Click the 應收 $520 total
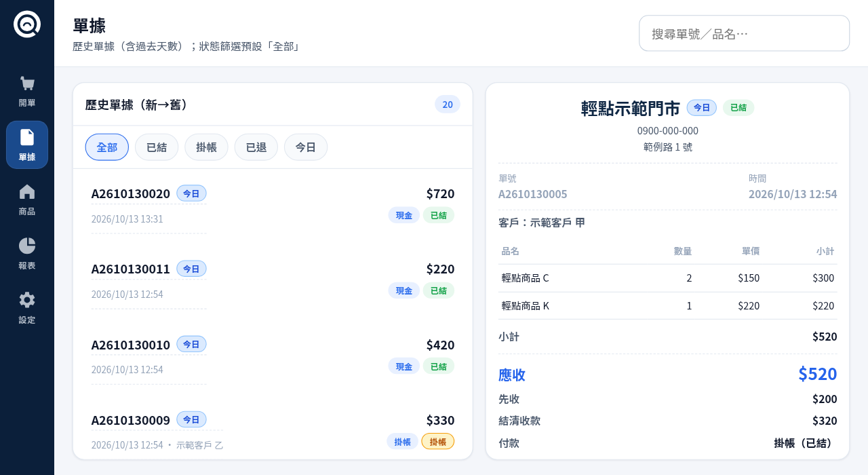868x475 pixels. click(818, 374)
